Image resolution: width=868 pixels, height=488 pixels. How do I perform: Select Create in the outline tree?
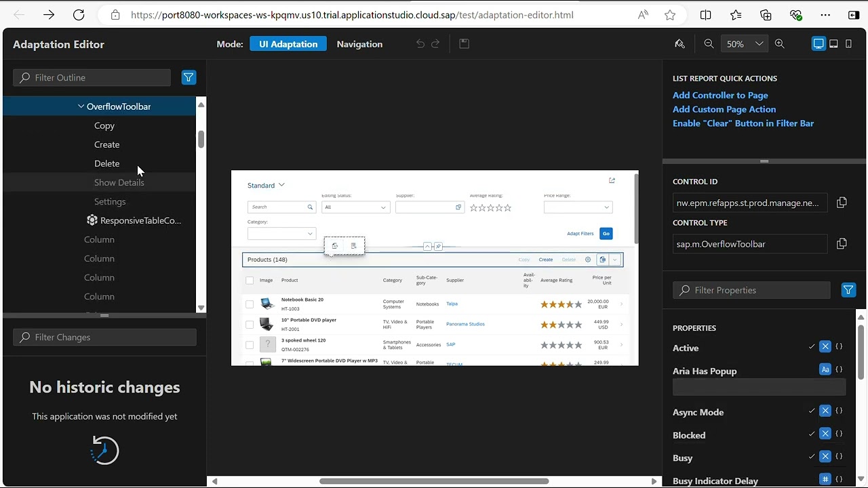(x=106, y=144)
